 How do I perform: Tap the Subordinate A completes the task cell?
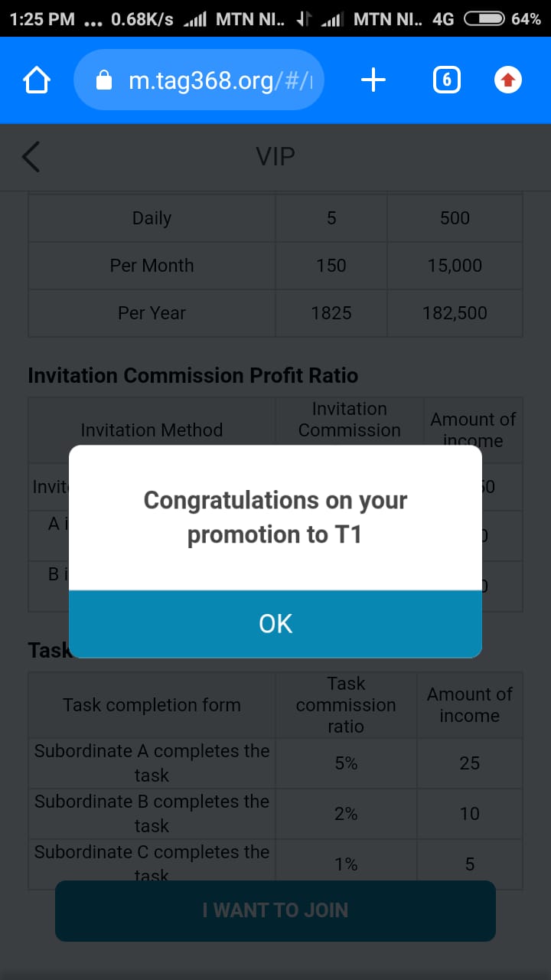click(x=152, y=763)
